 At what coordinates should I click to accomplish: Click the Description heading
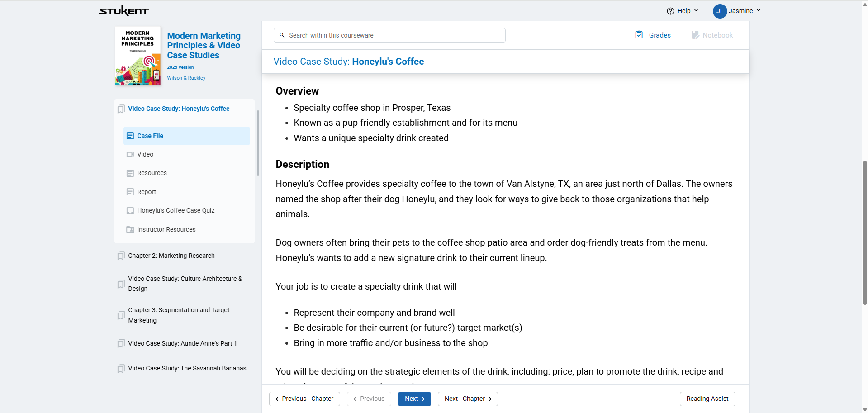tap(303, 164)
